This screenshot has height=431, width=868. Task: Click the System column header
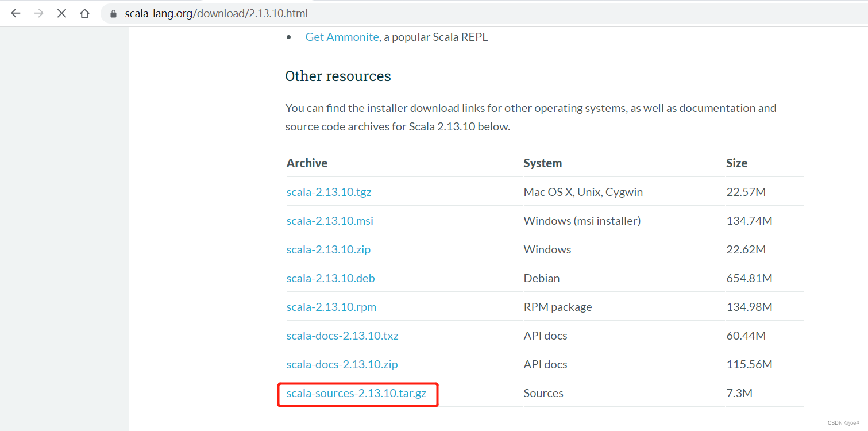coord(543,163)
